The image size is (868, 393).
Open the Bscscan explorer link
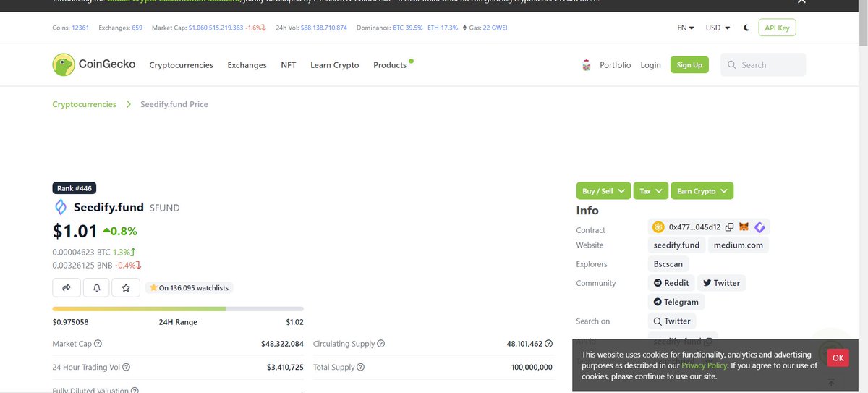(x=668, y=264)
